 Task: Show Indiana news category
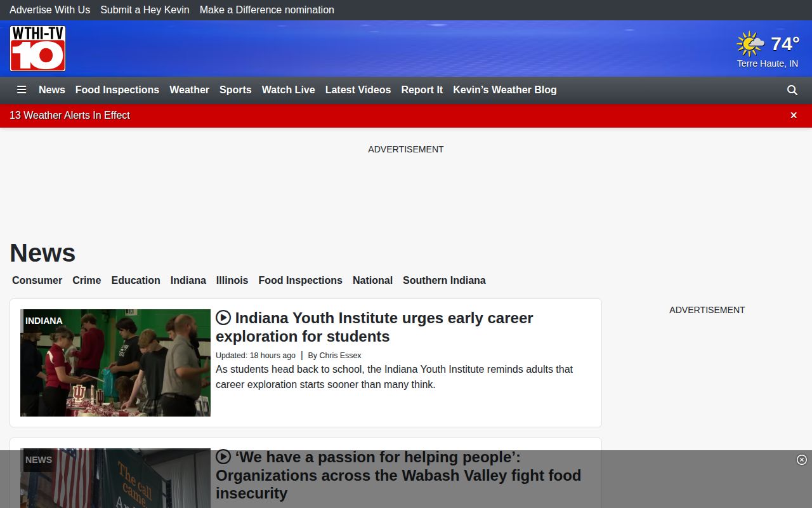coord(188,281)
